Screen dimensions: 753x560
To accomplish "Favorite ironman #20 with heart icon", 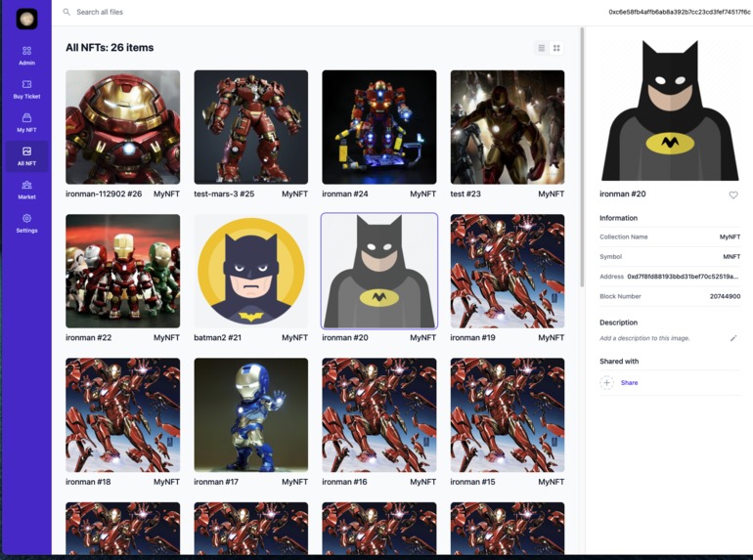I will (733, 194).
